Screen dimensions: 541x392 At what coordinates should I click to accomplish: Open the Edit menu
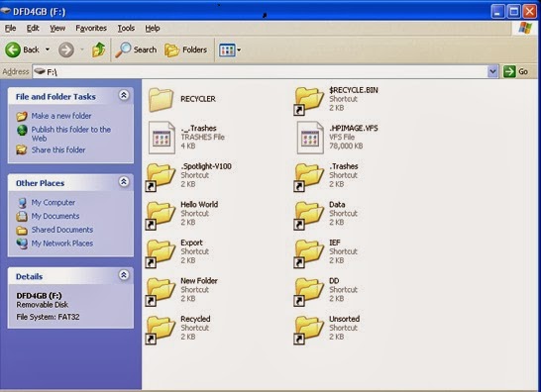click(33, 29)
